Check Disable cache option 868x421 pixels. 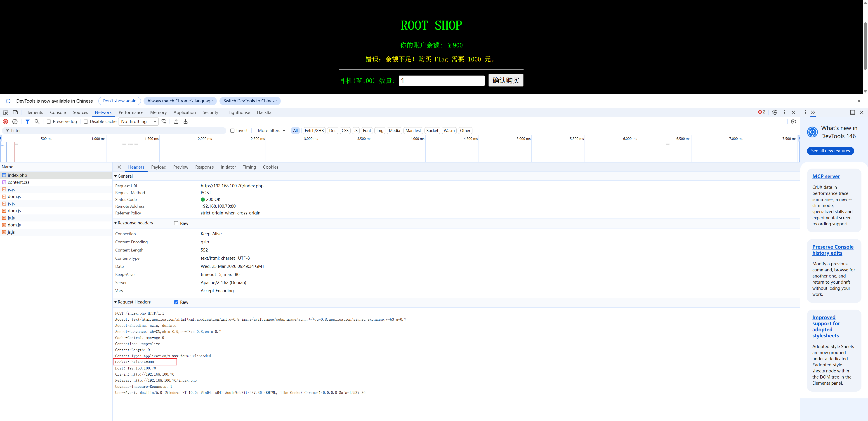86,122
